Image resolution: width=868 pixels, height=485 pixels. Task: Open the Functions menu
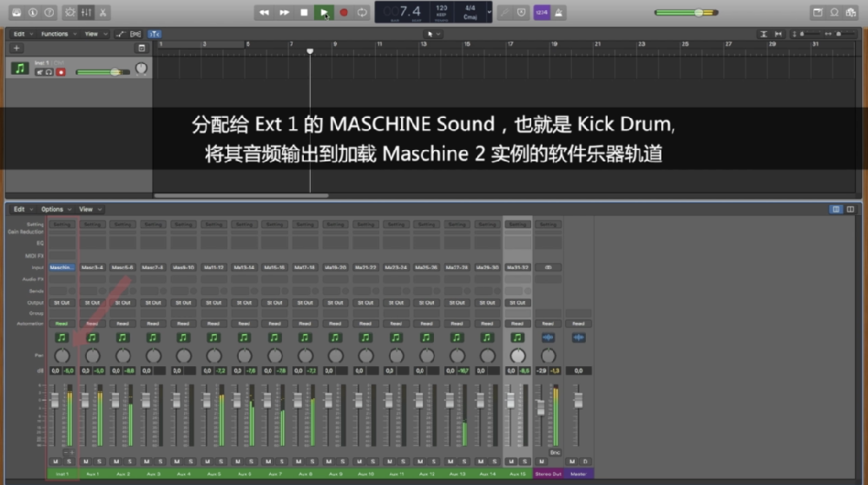tap(58, 35)
